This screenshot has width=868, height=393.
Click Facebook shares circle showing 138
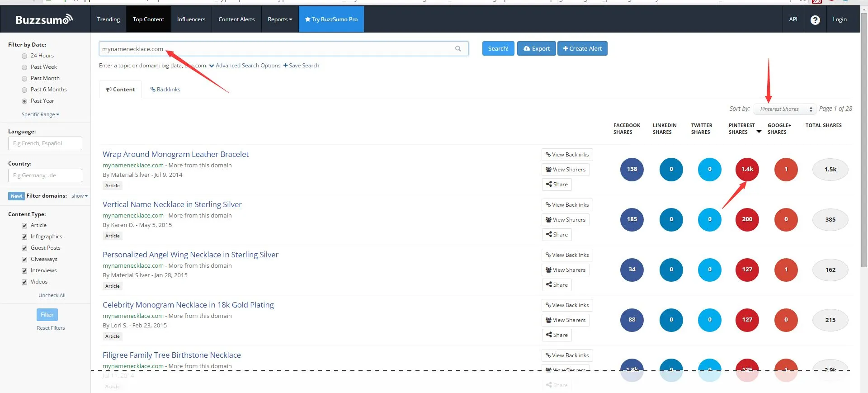coord(632,170)
